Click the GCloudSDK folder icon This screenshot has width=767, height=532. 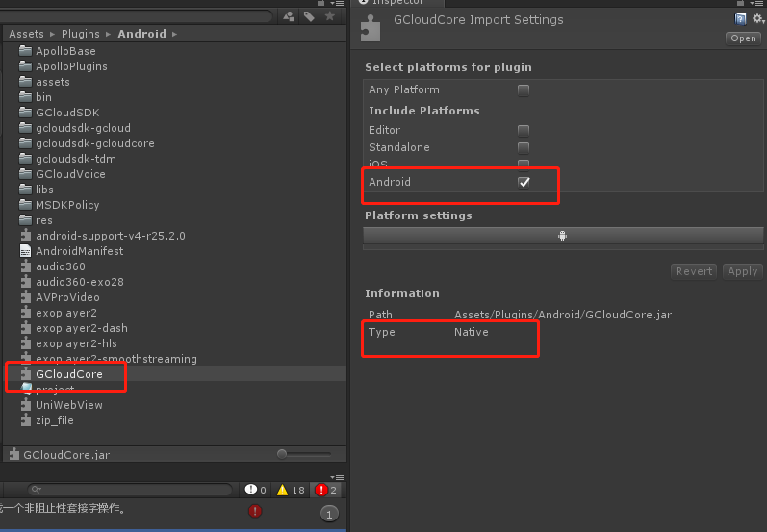25,113
